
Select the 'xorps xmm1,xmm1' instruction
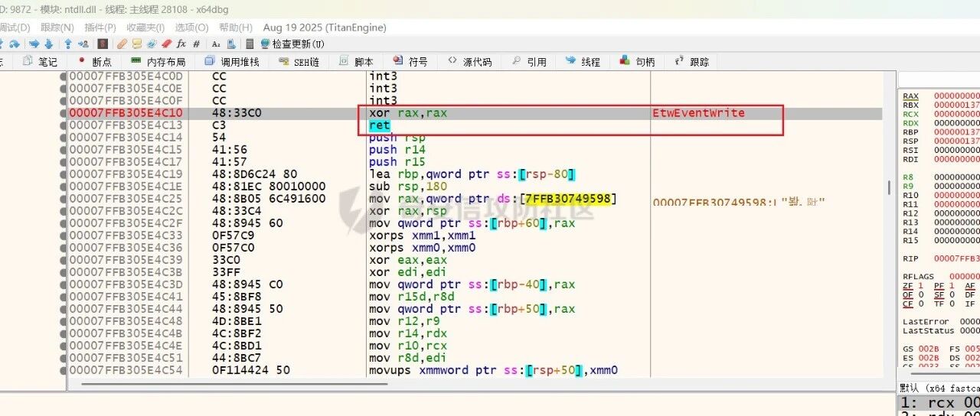[422, 235]
